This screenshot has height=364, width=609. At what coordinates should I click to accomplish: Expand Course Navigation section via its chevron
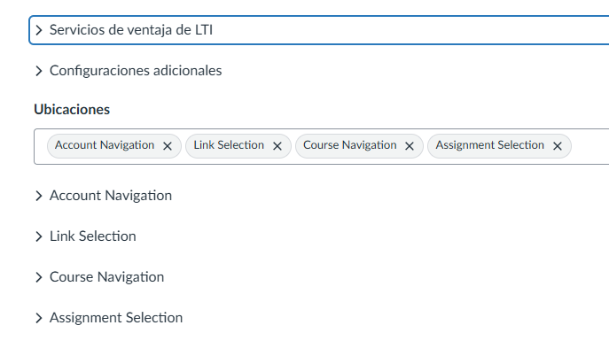[39, 277]
